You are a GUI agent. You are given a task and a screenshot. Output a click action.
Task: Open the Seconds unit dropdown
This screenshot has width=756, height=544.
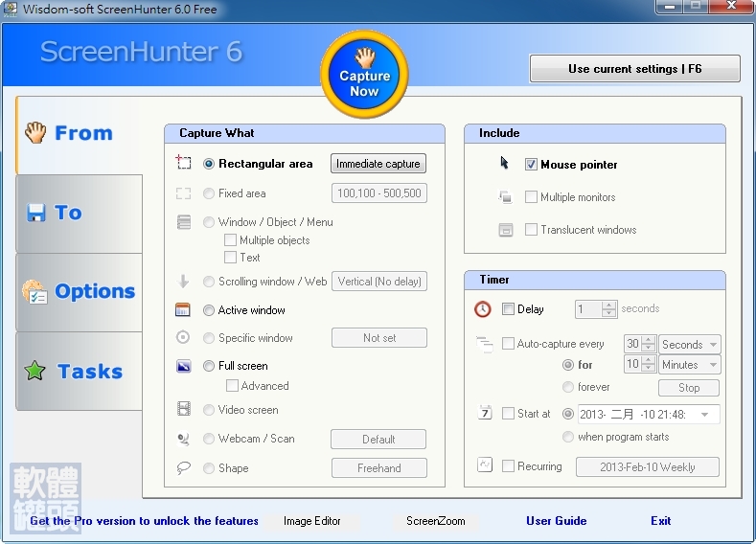pyautogui.click(x=690, y=345)
